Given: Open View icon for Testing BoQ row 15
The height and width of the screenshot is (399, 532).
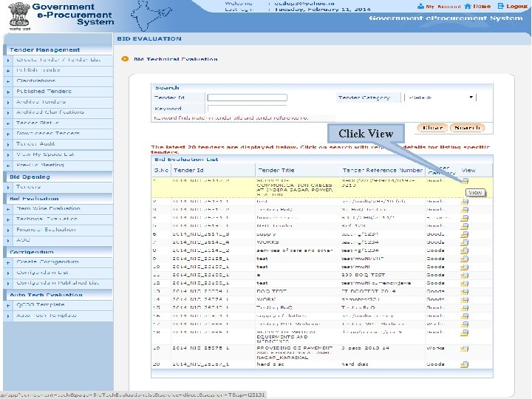Looking at the screenshot, I should pos(465,307).
